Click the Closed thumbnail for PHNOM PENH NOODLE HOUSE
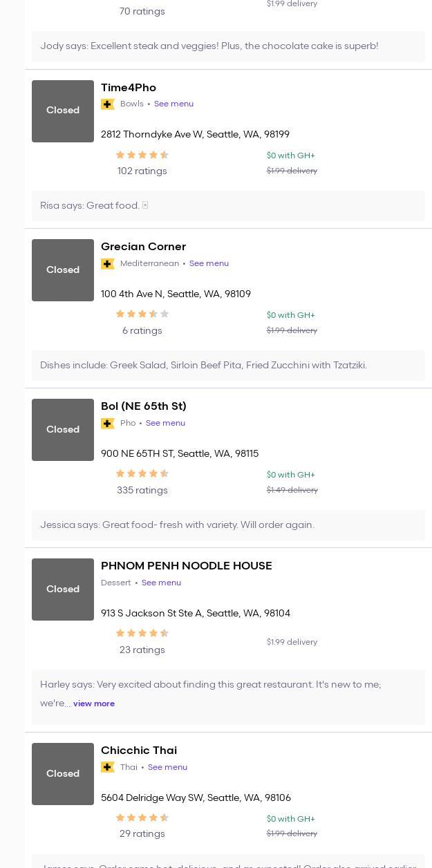 (x=63, y=589)
